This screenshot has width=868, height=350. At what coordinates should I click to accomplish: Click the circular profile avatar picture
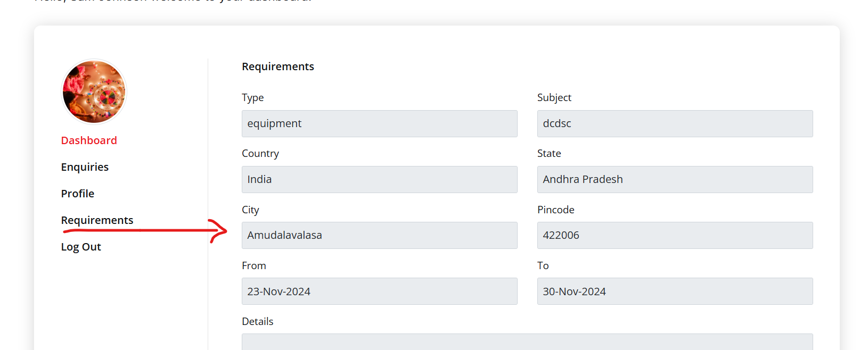click(94, 91)
